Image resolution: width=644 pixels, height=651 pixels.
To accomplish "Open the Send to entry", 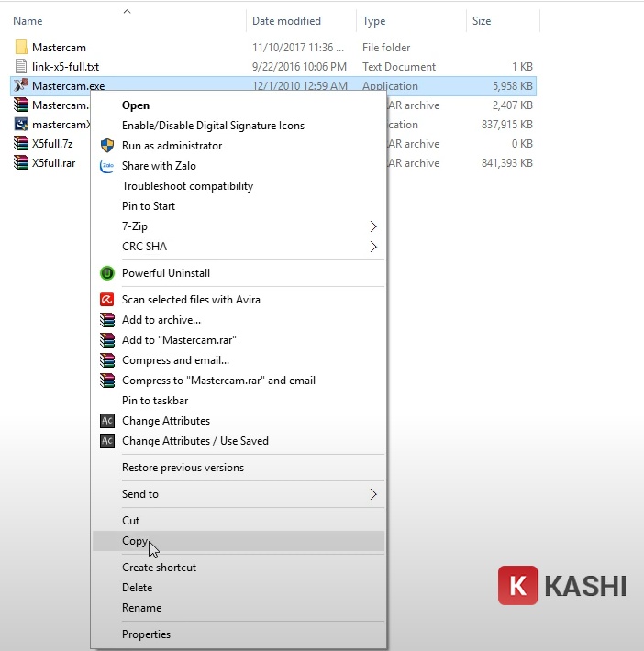I will [140, 494].
